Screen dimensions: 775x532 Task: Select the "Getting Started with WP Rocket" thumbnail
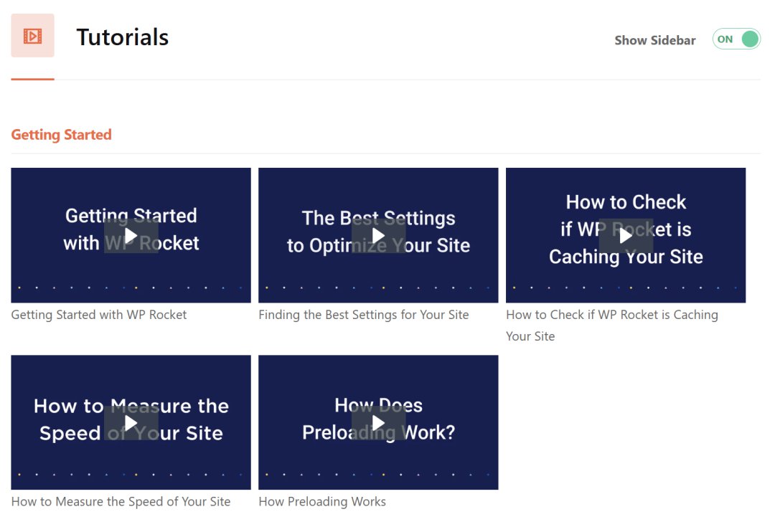[131, 235]
